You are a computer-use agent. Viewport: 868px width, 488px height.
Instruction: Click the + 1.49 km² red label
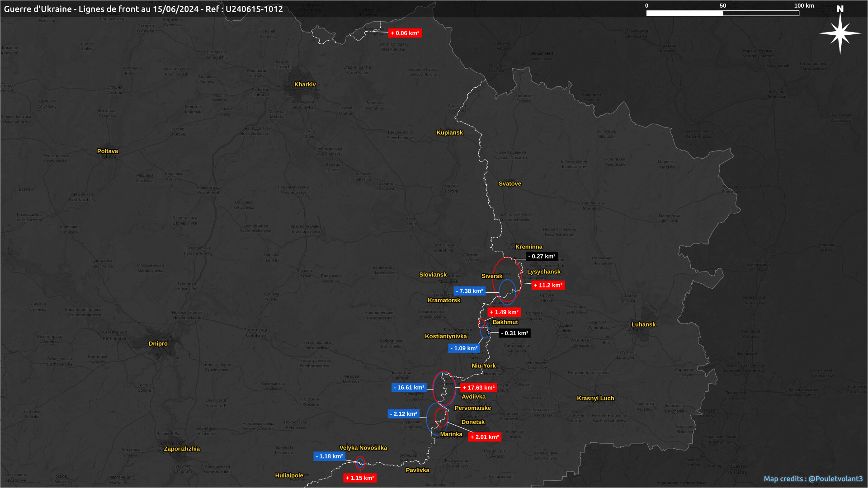pyautogui.click(x=505, y=312)
